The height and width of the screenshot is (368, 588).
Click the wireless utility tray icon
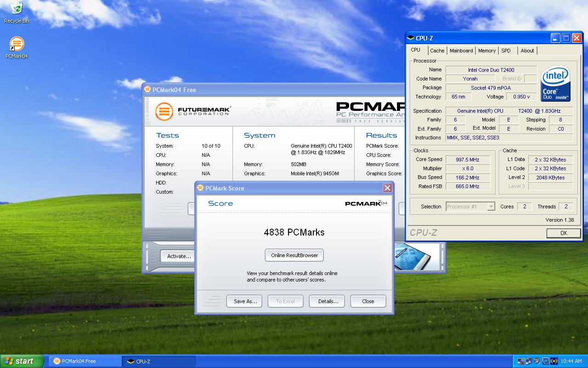[554, 361]
